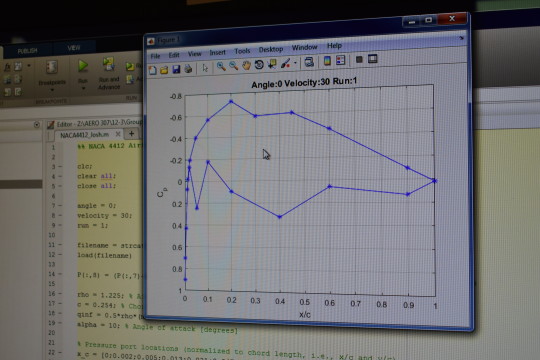
Task: Open the Desktop menu in Figure window
Action: point(271,50)
